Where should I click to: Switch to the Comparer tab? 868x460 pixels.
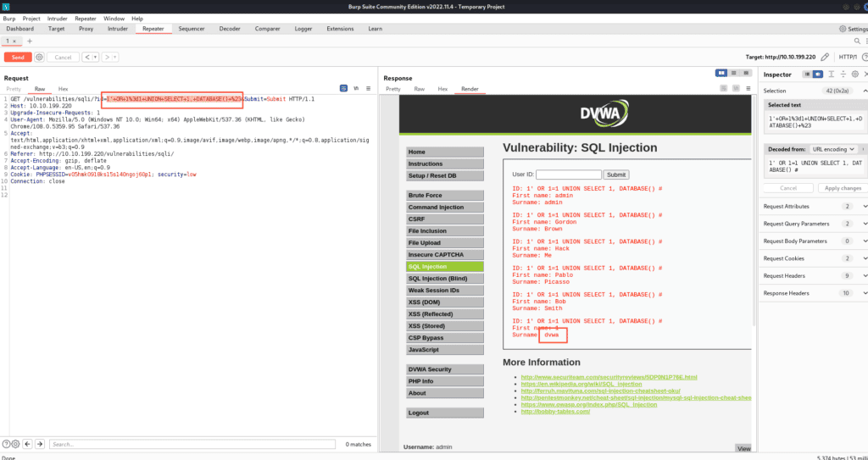(267, 29)
